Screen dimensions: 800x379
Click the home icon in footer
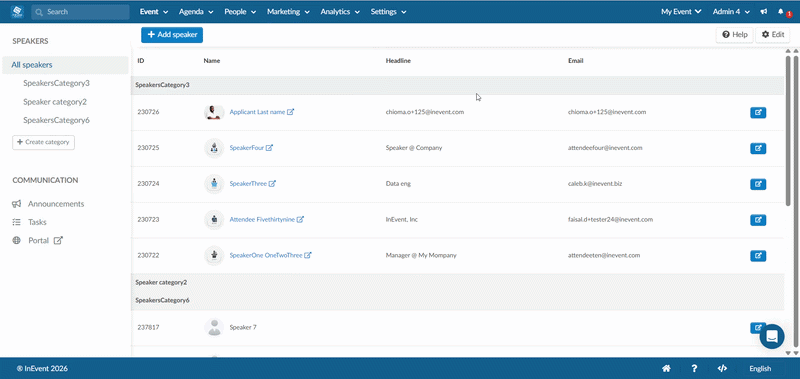(x=666, y=368)
